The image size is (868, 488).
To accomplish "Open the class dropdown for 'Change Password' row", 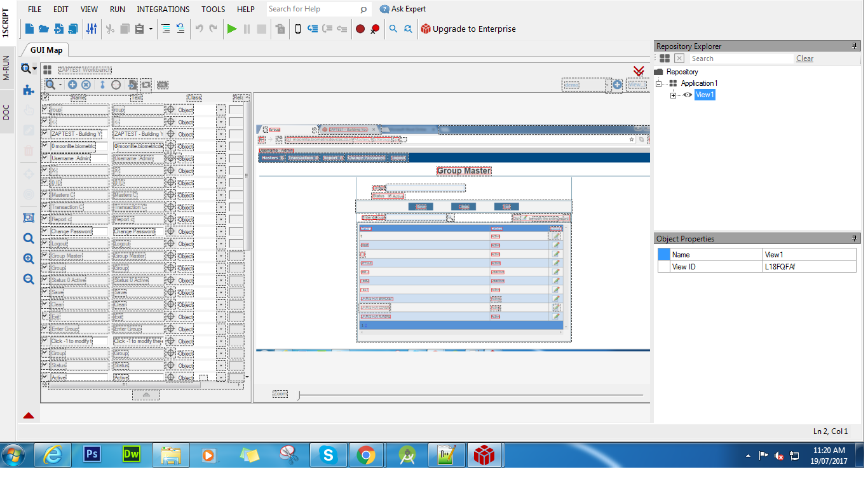I will [x=220, y=232].
